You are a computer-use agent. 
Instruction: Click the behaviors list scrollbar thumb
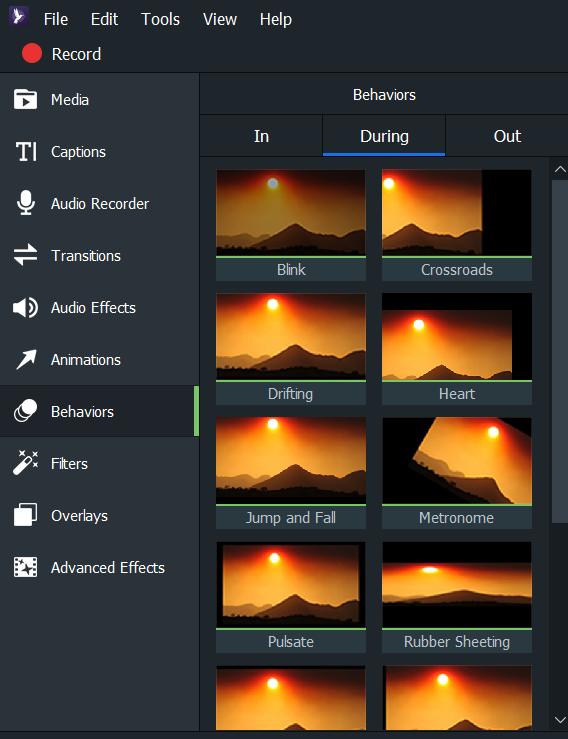(560, 351)
